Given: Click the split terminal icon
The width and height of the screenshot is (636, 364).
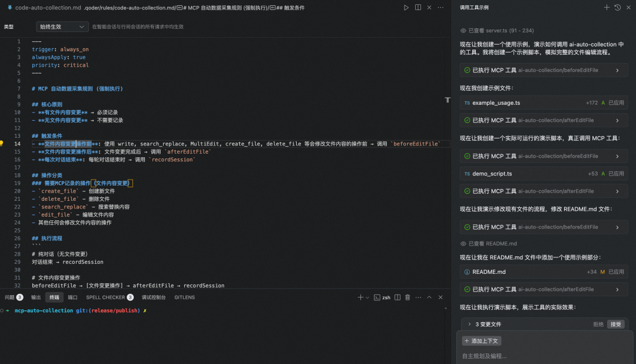Looking at the screenshot, I should coord(397,297).
